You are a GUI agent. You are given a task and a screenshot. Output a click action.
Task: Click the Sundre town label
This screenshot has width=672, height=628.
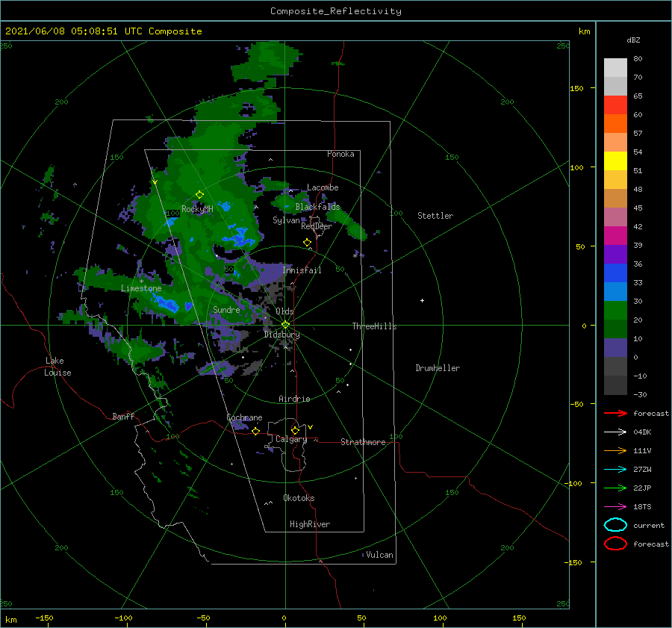(x=226, y=310)
